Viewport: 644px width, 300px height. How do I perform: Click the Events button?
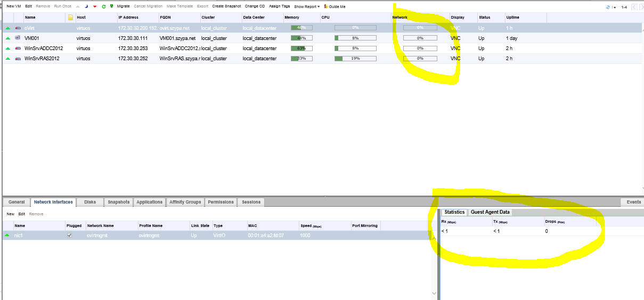point(633,202)
